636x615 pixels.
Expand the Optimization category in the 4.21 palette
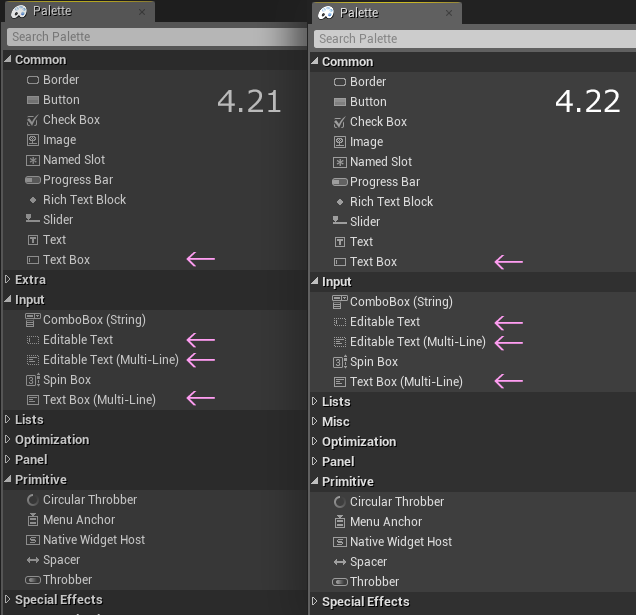point(7,439)
